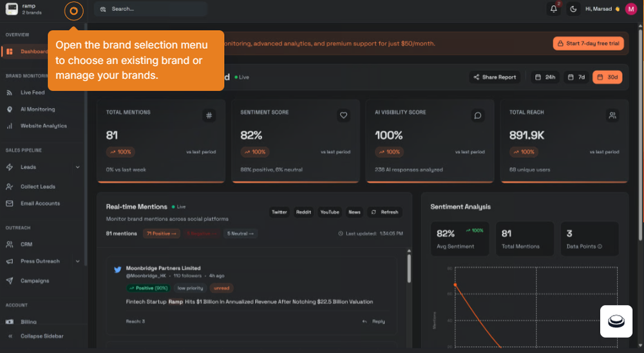The height and width of the screenshot is (353, 644).
Task: Click the Fintech Startup Ramp headline
Action: tap(249, 301)
